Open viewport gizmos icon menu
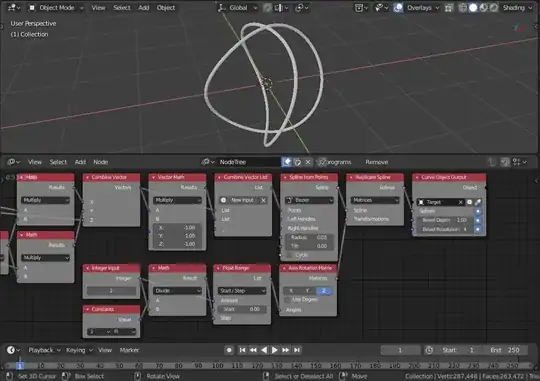This screenshot has width=540, height=381. pos(381,8)
